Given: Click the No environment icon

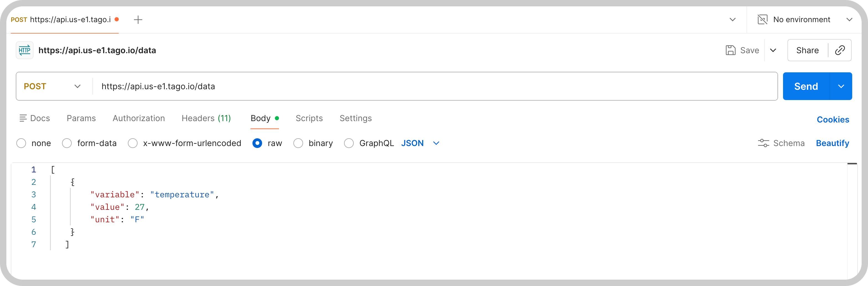Looking at the screenshot, I should coord(762,20).
